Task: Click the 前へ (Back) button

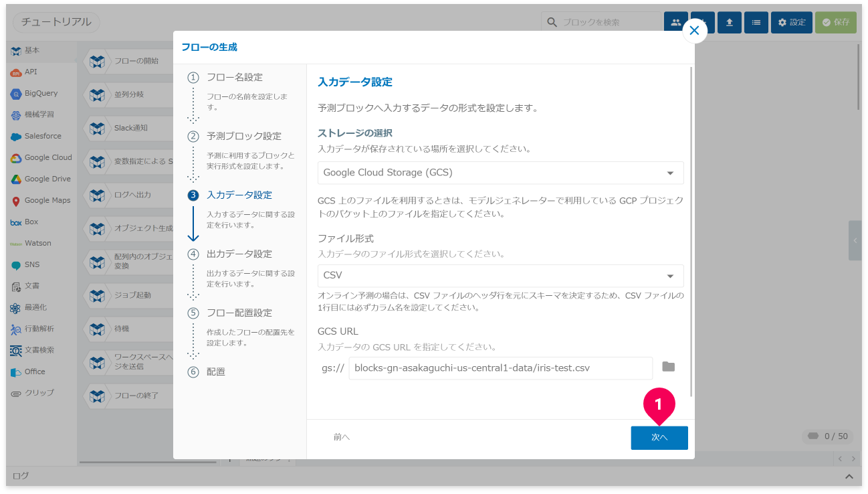Action: pyautogui.click(x=342, y=437)
